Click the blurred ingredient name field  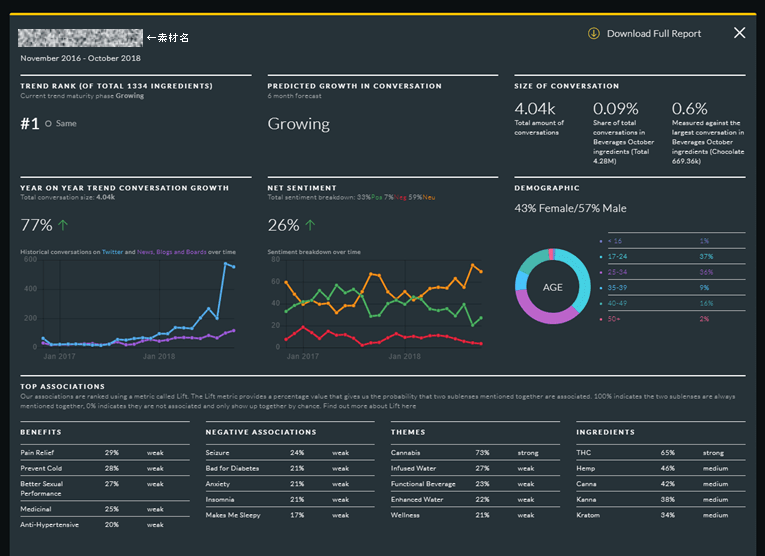(81, 38)
